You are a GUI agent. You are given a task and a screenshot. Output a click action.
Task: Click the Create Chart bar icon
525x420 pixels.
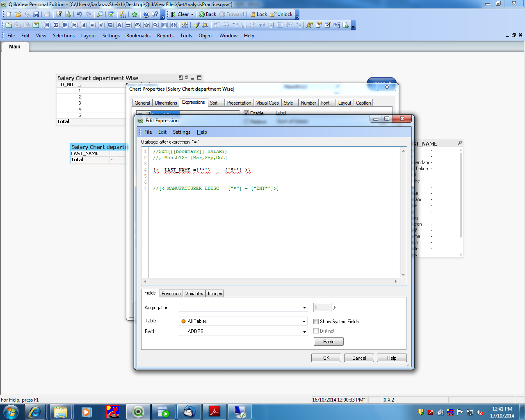pyautogui.click(x=83, y=25)
